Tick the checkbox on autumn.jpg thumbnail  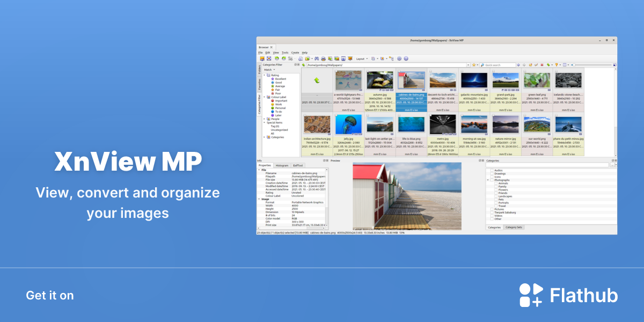point(367,70)
